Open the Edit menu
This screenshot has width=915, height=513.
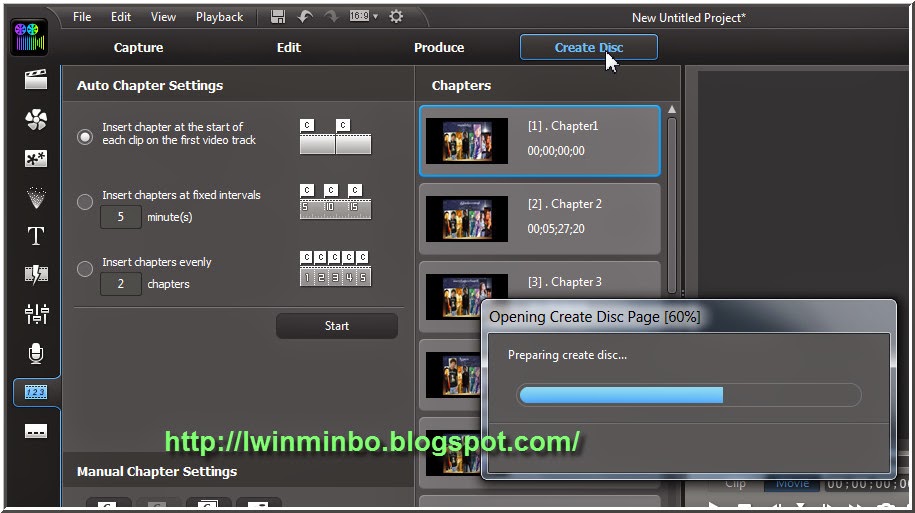[121, 17]
